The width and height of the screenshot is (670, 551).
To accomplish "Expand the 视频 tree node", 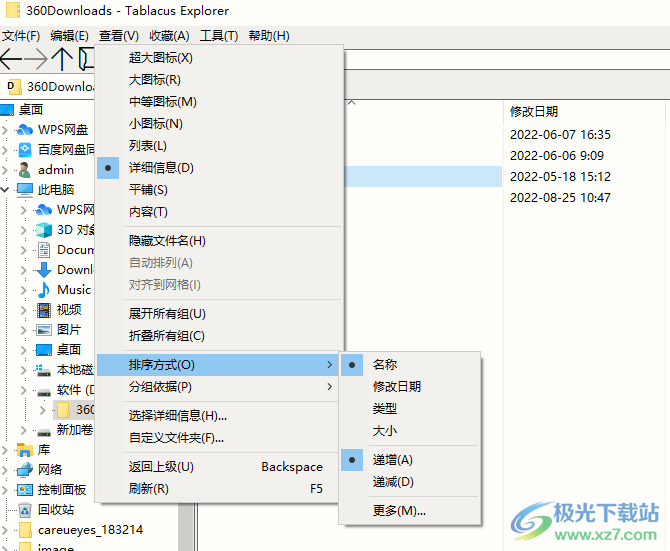I will tap(24, 310).
